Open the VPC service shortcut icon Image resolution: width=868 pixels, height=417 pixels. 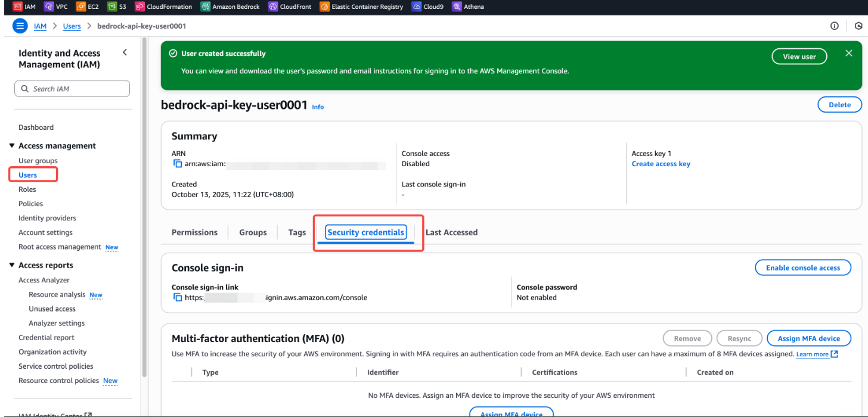click(49, 7)
